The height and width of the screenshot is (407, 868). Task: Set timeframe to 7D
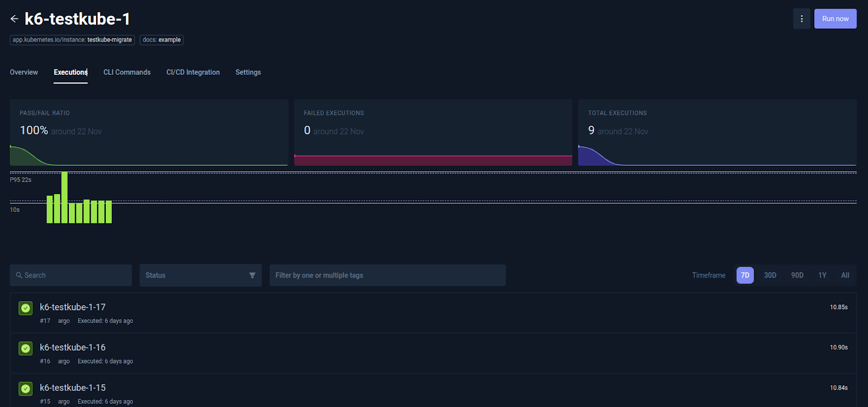pos(745,275)
